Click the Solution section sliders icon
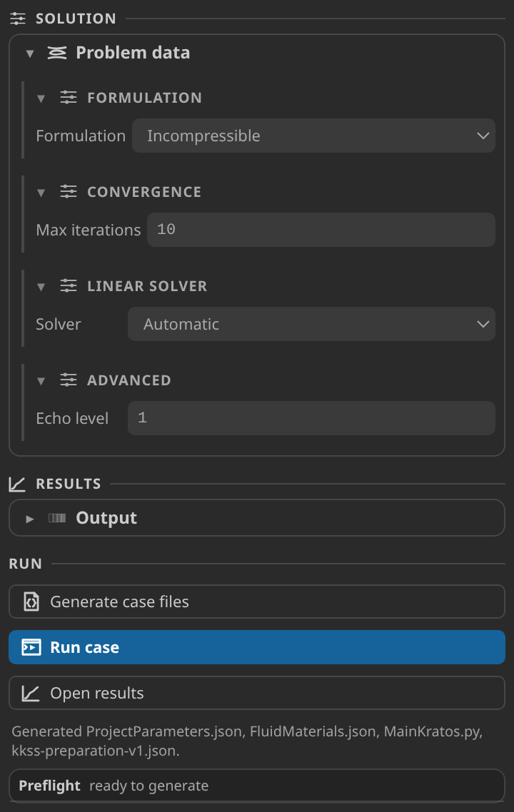Screen dimensions: 514x812 tap(18, 19)
